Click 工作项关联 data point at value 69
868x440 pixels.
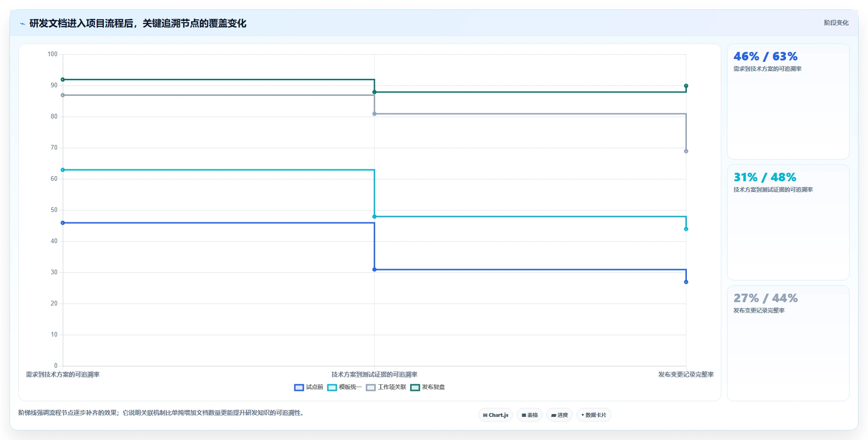click(686, 151)
